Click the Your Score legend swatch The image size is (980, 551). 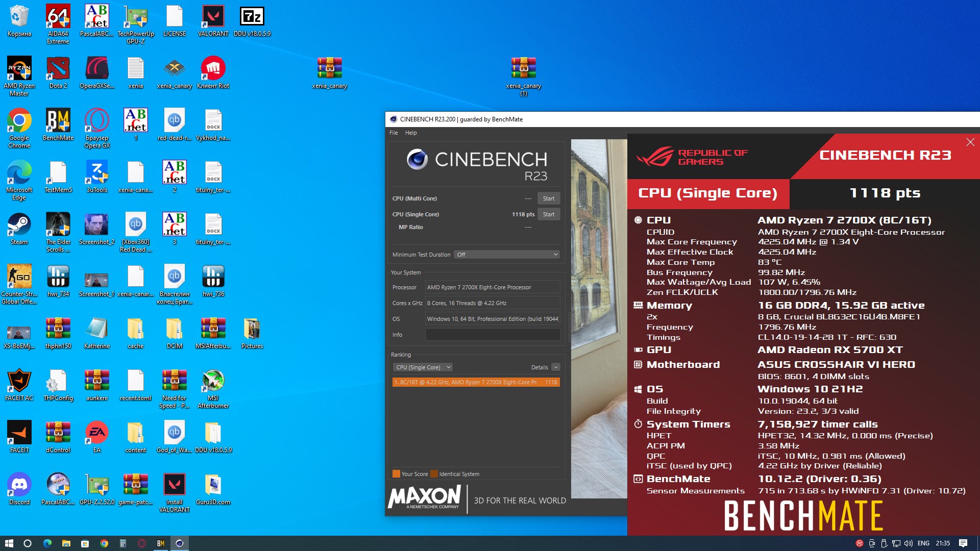coord(396,474)
